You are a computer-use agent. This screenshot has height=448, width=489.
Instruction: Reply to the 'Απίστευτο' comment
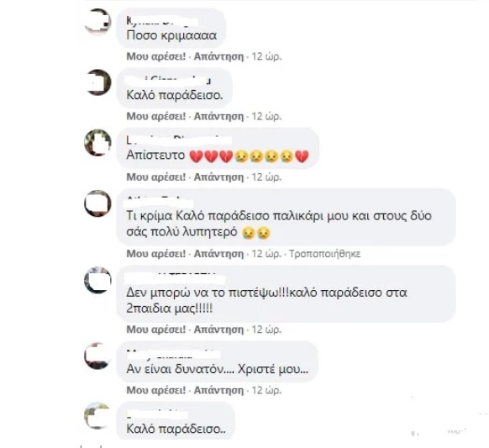coord(218,177)
